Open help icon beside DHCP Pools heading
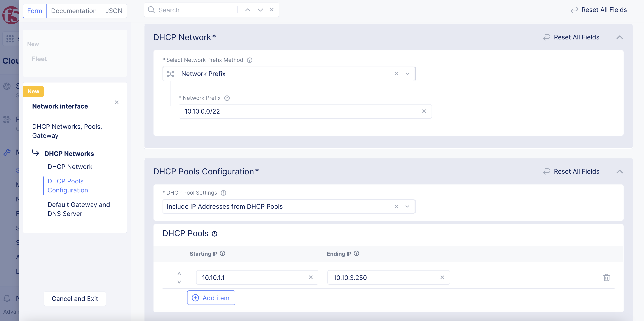Viewport: 644px width, 321px height. tap(214, 234)
